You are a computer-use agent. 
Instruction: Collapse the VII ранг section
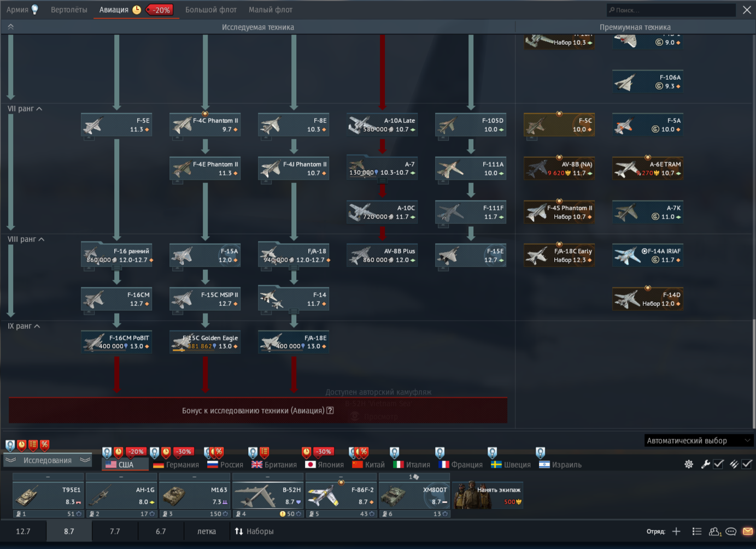click(x=25, y=109)
